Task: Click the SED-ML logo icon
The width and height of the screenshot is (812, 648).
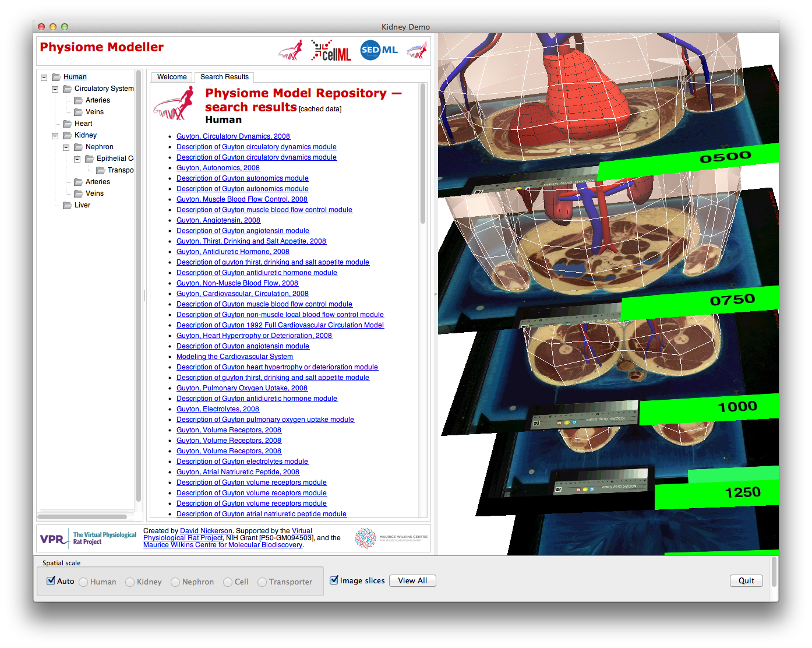Action: pos(379,50)
